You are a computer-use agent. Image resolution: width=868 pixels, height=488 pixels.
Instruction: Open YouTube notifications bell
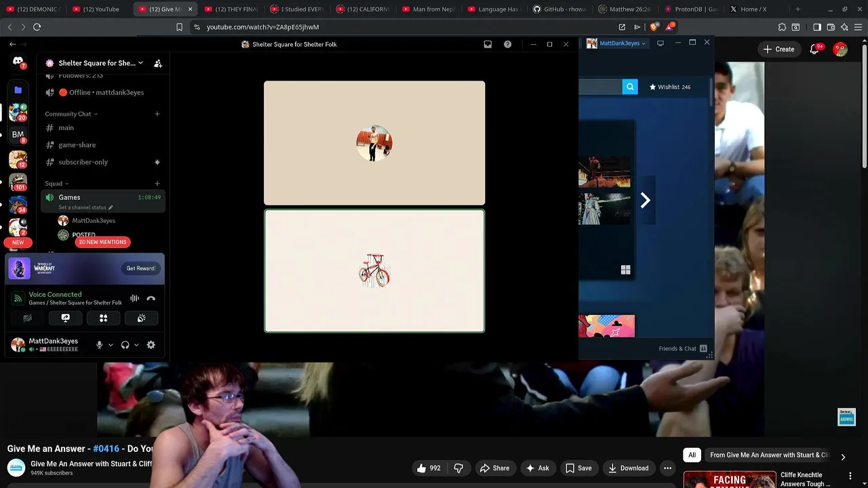coord(815,49)
